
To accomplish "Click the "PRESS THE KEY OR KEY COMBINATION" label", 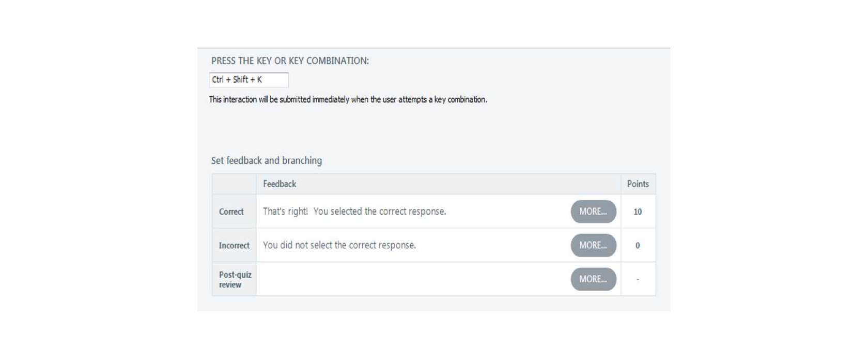I will point(290,61).
